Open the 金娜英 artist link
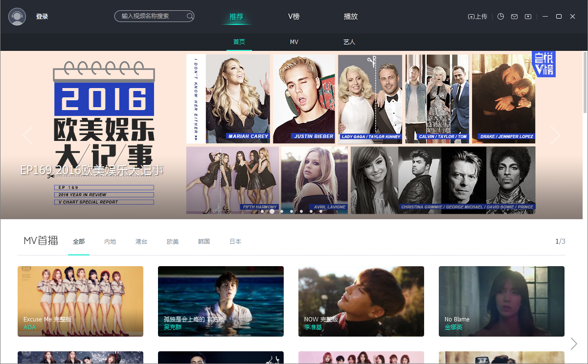 tap(453, 327)
